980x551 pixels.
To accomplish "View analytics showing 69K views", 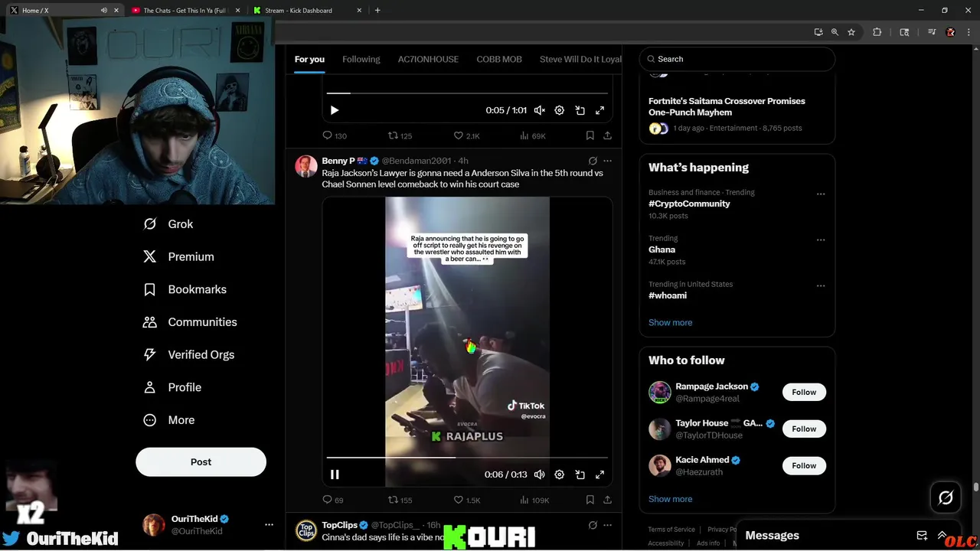I will [x=533, y=135].
